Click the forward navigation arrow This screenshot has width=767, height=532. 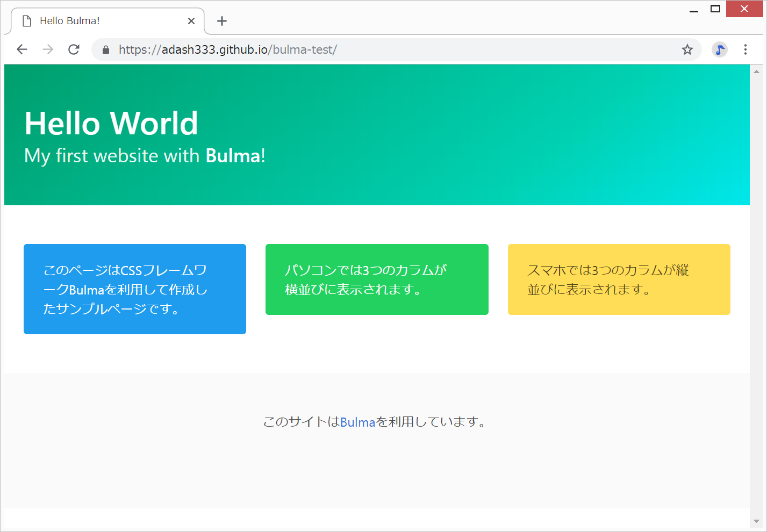[48, 49]
